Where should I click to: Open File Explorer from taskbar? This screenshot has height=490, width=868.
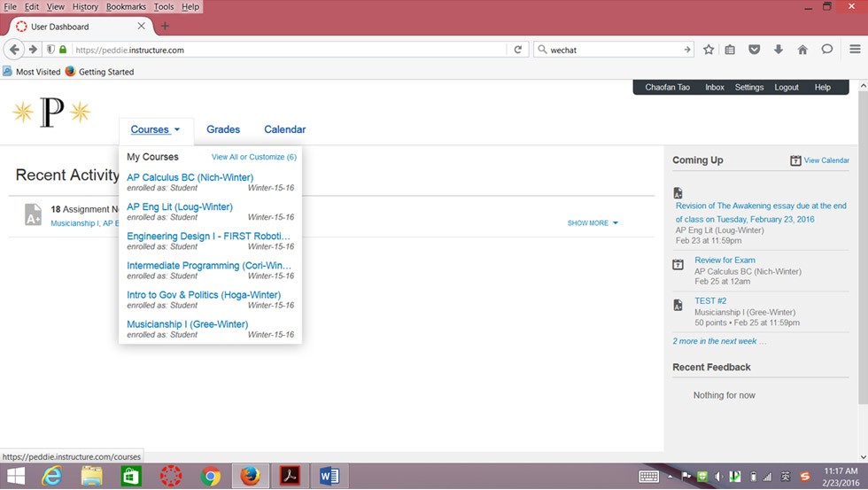(x=91, y=476)
